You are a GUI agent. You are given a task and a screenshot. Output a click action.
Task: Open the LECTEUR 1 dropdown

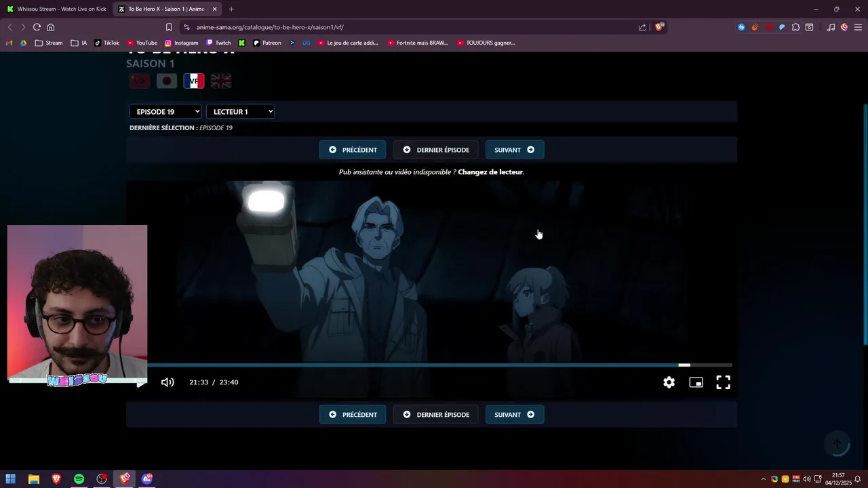tap(240, 112)
